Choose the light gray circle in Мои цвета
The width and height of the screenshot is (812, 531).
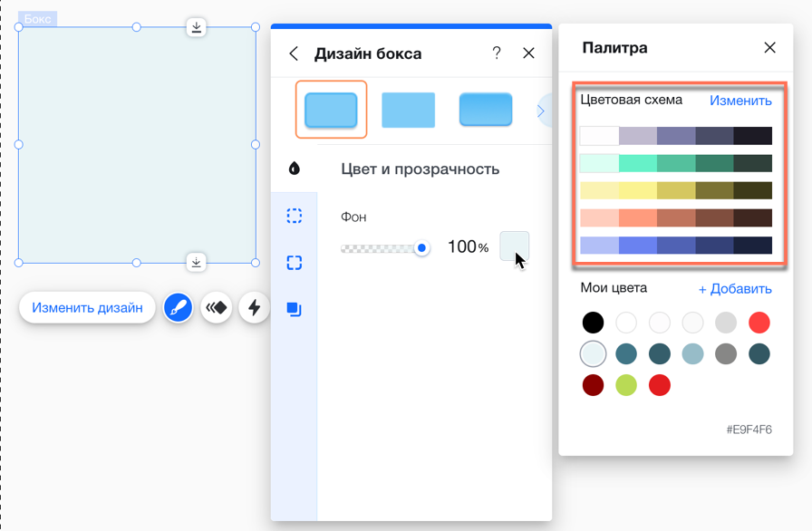coord(726,323)
